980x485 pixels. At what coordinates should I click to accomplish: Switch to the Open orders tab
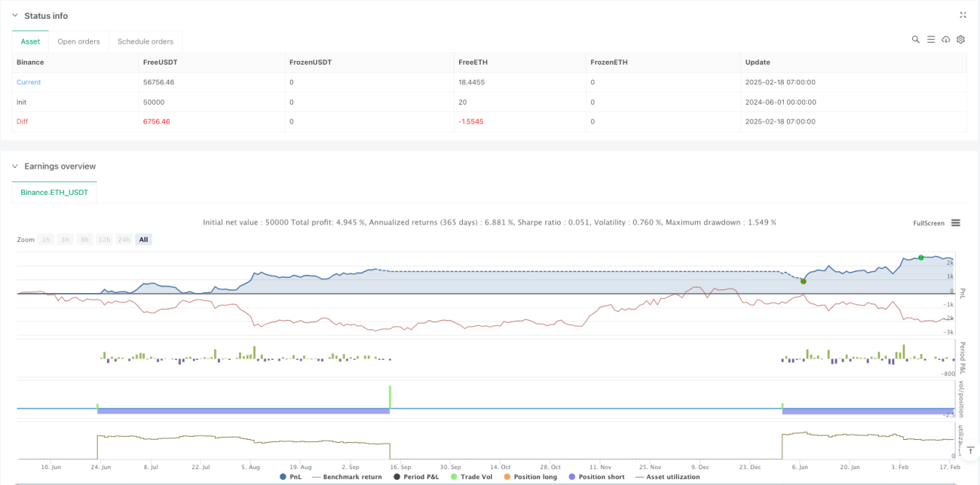[x=78, y=41]
